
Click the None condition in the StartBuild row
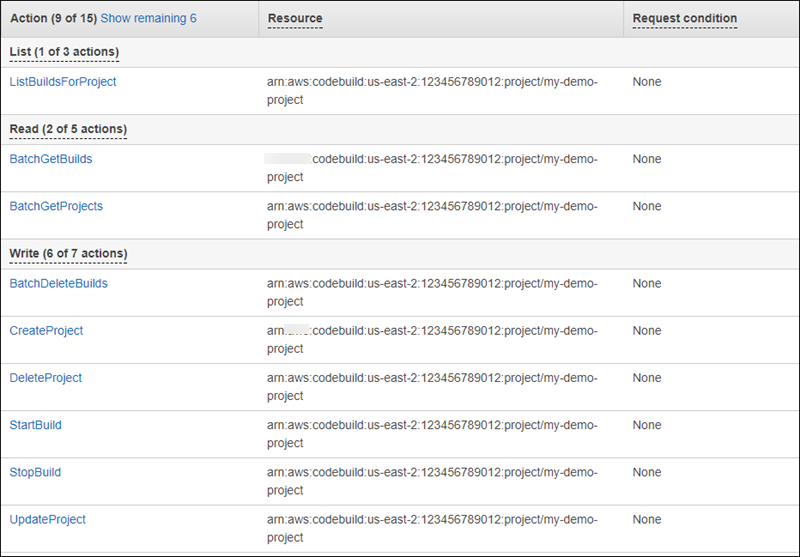[647, 425]
